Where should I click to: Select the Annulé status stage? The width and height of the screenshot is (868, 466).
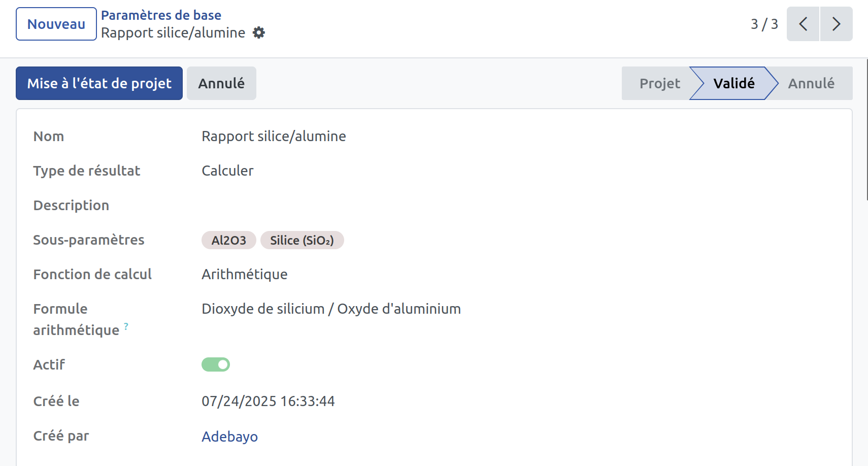811,83
